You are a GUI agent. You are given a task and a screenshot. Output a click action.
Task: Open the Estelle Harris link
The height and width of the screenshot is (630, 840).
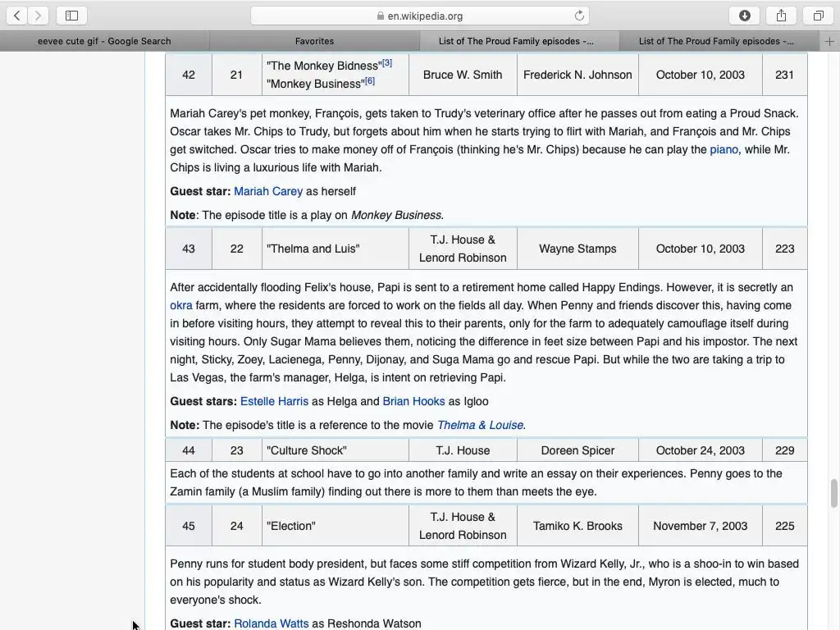click(274, 401)
